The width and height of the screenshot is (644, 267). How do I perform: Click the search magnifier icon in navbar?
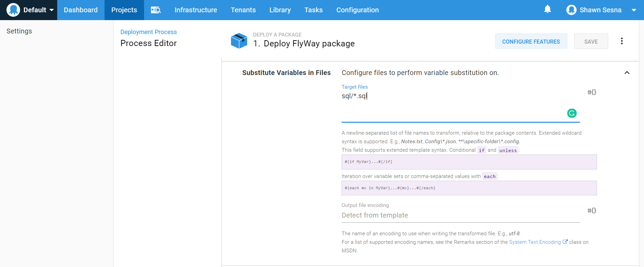156,10
